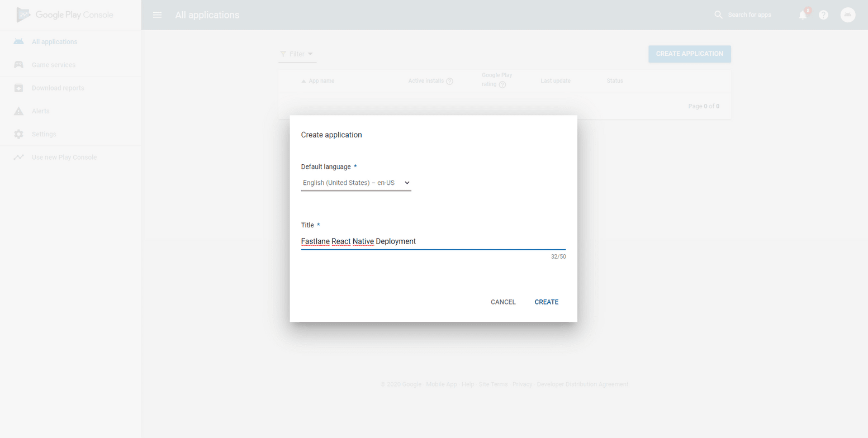The height and width of the screenshot is (438, 868).
Task: Click the Active installs help tooltip icon
Action: coord(450,80)
